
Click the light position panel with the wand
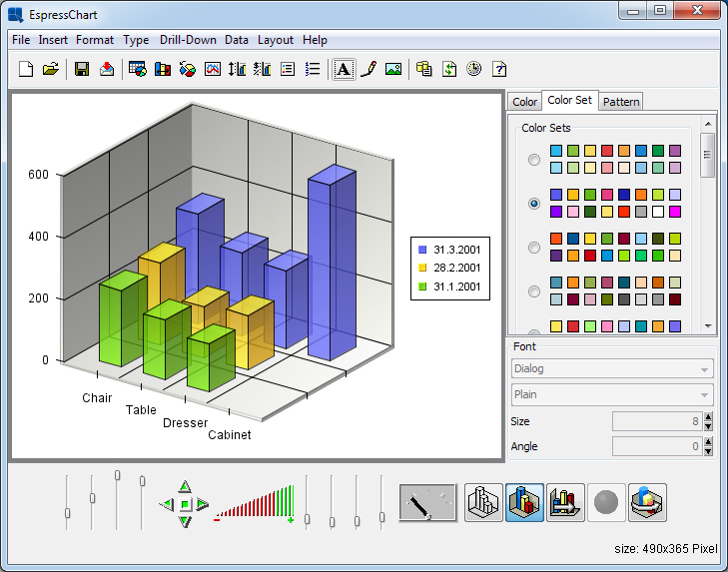pos(427,503)
